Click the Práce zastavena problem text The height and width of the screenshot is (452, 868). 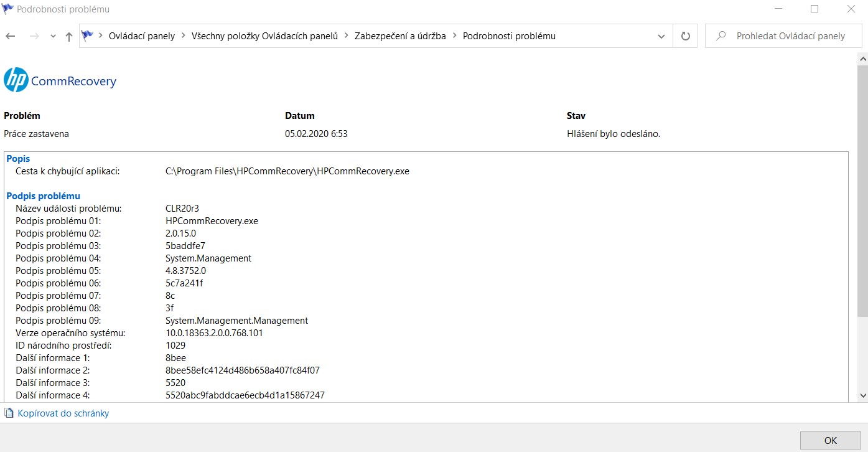click(x=37, y=134)
